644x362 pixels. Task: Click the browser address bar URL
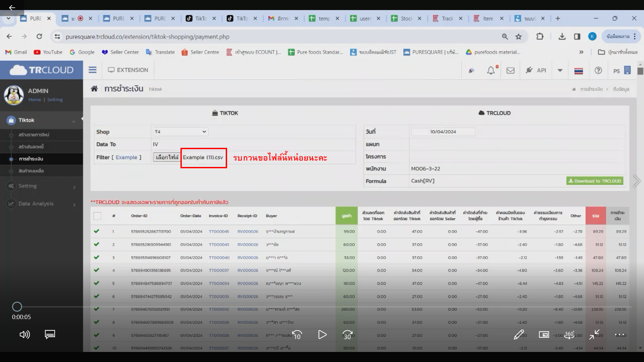point(148,37)
